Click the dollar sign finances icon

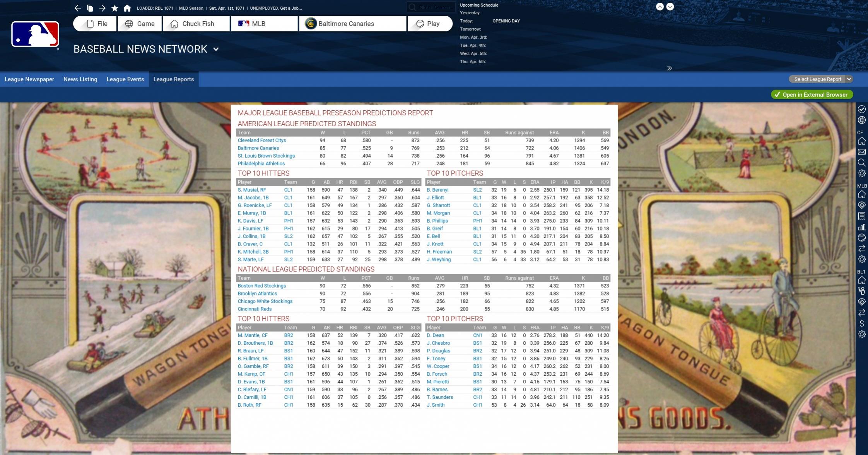861,323
